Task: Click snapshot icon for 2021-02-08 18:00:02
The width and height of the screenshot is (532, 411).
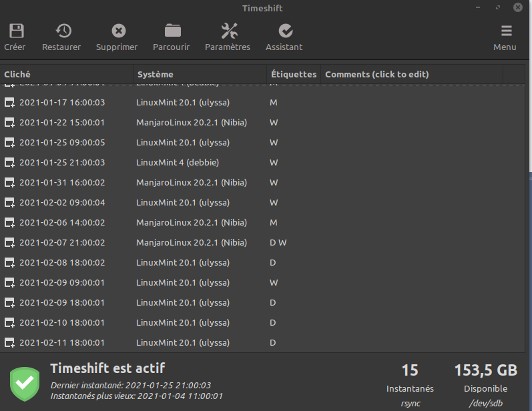Action: [9, 262]
